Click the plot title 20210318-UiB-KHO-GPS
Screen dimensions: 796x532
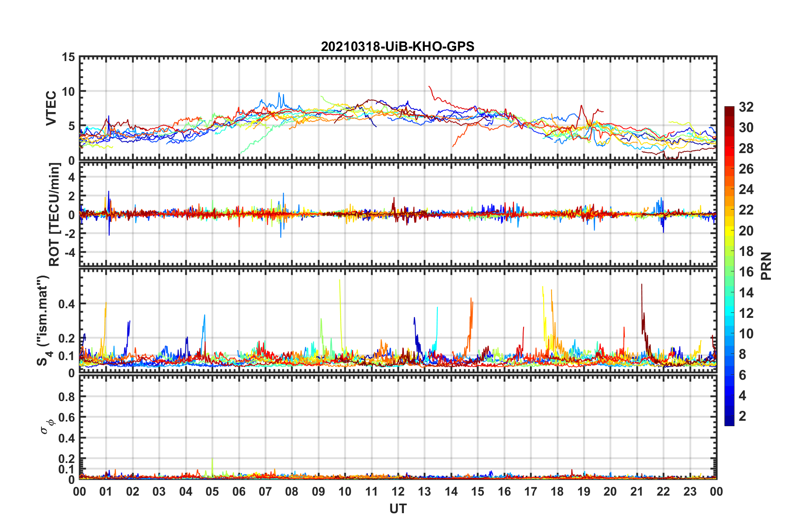(398, 46)
